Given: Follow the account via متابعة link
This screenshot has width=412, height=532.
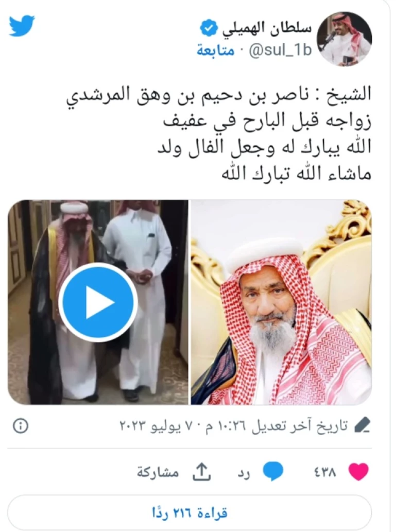Looking at the screenshot, I should coord(215,50).
